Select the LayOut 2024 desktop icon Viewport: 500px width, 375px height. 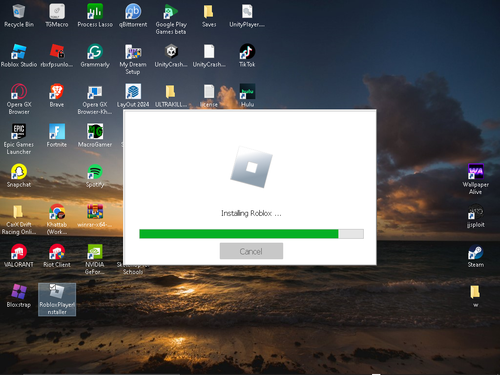(x=133, y=96)
